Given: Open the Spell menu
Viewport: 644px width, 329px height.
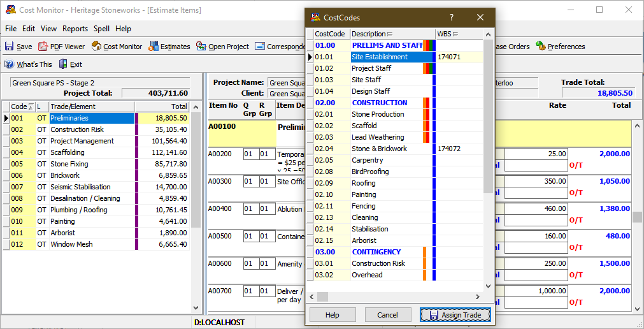Looking at the screenshot, I should (101, 29).
